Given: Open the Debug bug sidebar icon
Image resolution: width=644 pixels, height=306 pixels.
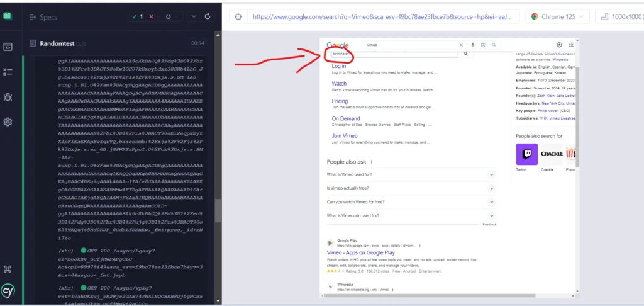Looking at the screenshot, I should [8, 97].
